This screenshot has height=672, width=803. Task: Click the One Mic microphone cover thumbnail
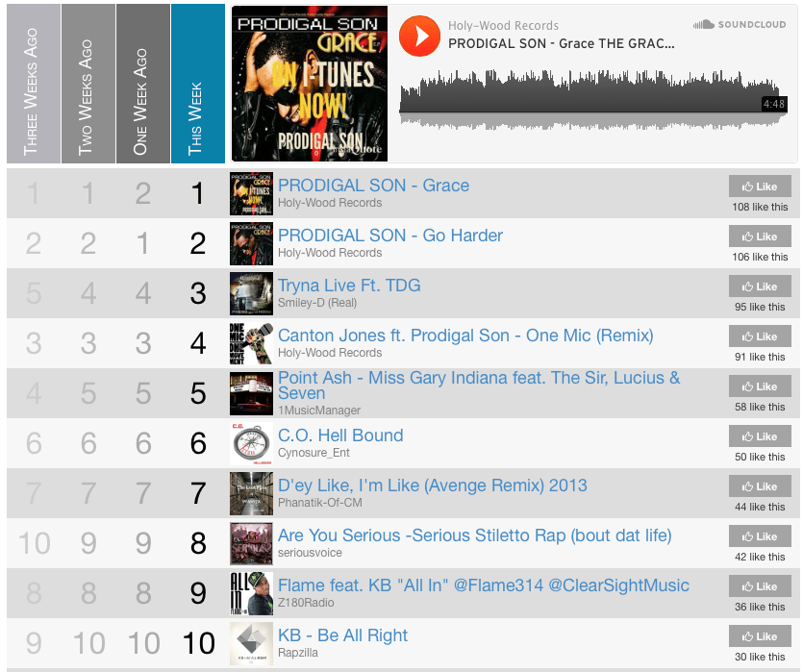(251, 343)
